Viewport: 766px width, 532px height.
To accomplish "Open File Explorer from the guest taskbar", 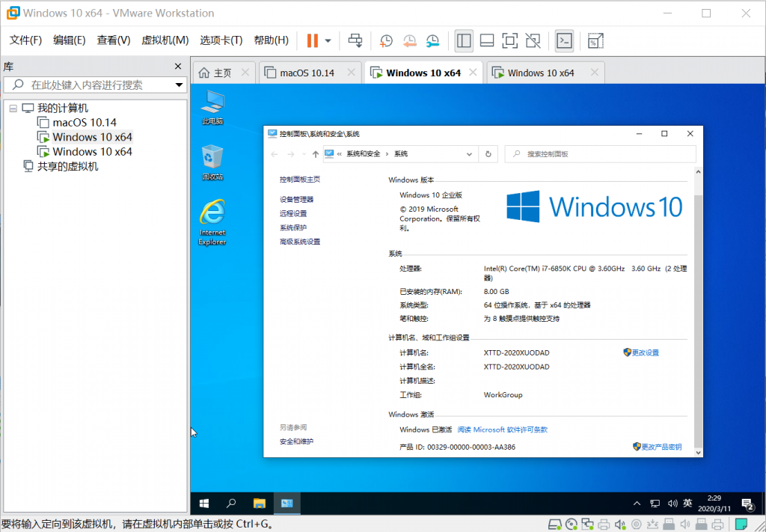I will tap(259, 504).
